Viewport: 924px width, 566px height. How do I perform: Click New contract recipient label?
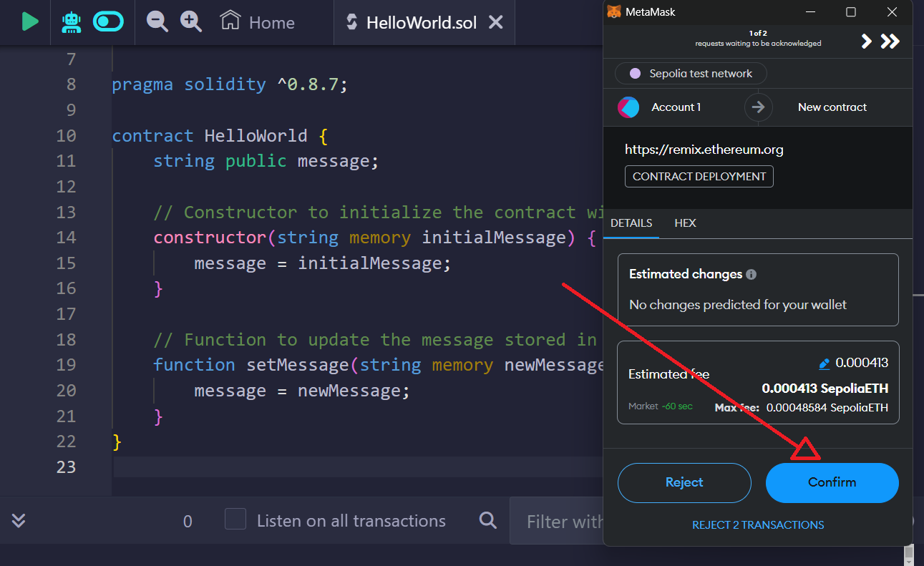click(x=832, y=107)
